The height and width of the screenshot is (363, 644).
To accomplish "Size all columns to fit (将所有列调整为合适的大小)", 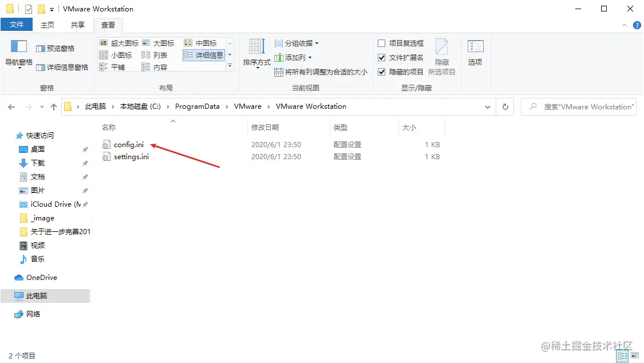I will (321, 72).
